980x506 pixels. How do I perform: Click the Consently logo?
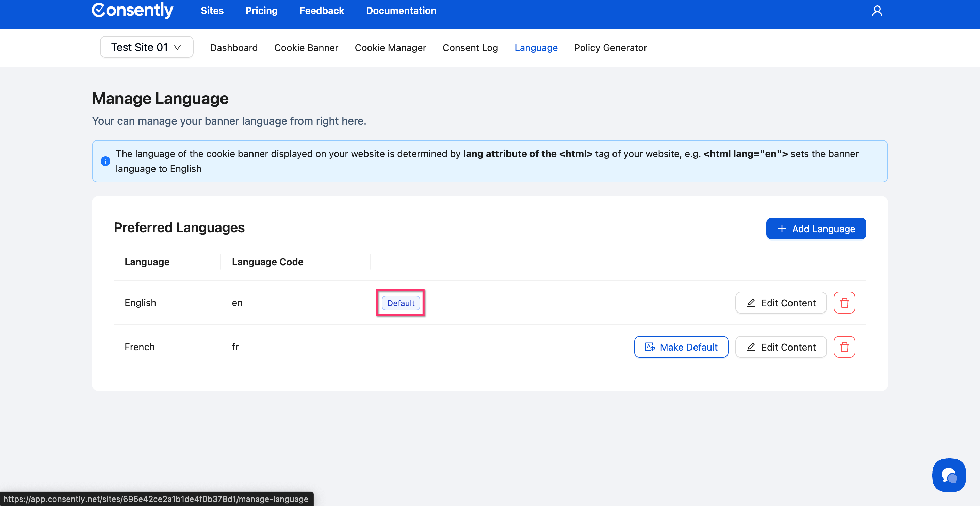132,10
